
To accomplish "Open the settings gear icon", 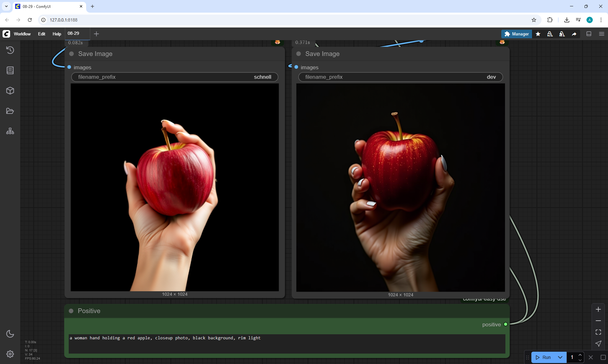I will tap(10, 354).
